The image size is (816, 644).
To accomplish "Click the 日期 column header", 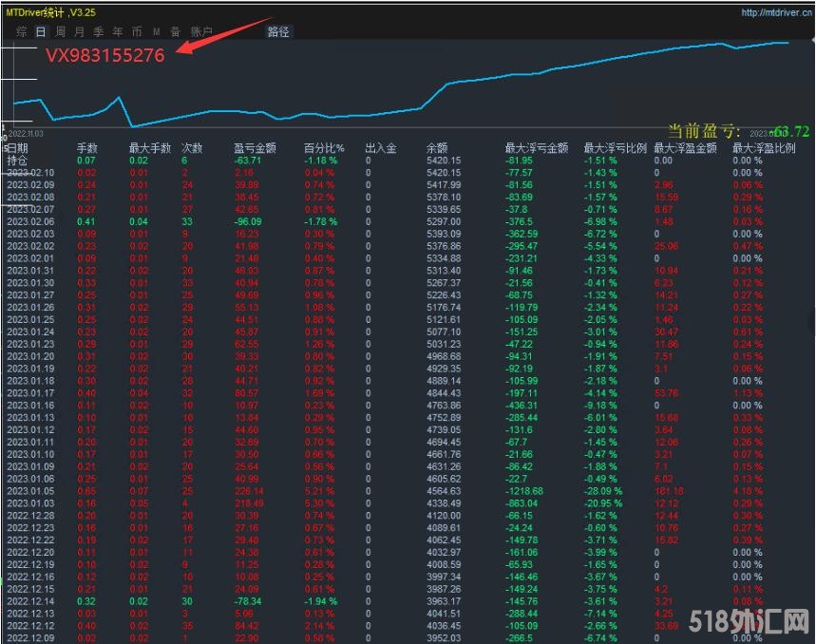I will point(18,148).
